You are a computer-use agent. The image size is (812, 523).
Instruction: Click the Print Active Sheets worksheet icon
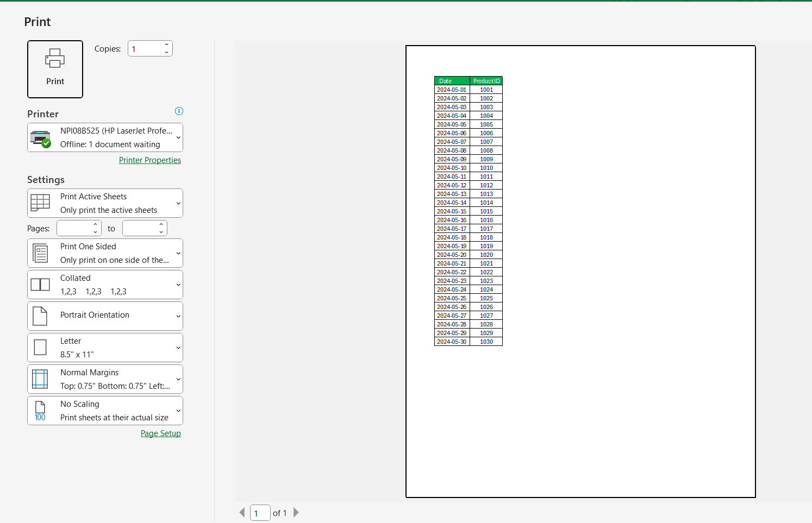tap(40, 203)
